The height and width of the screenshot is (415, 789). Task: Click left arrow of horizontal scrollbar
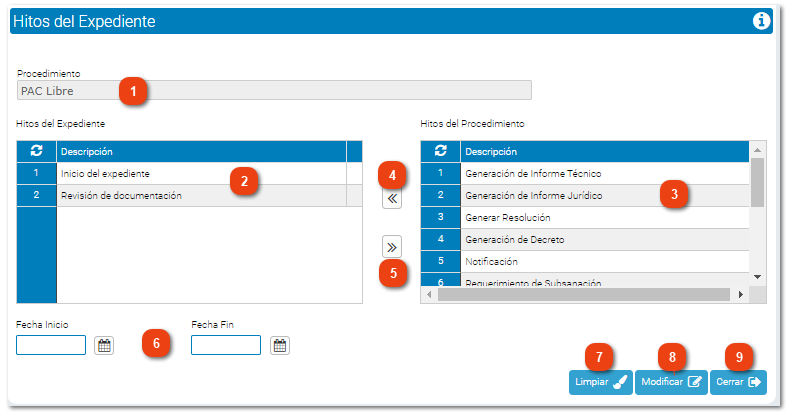coord(429,295)
